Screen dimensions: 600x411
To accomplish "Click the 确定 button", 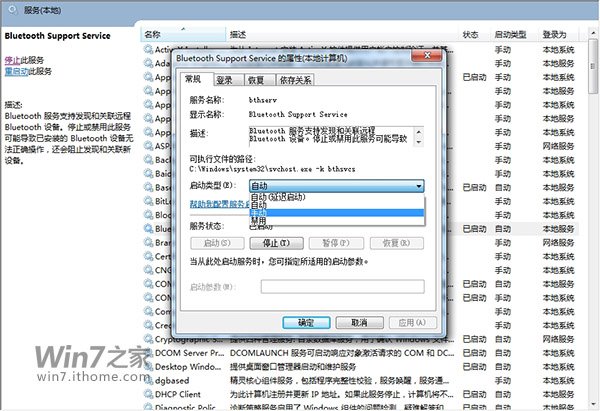I will [x=306, y=323].
